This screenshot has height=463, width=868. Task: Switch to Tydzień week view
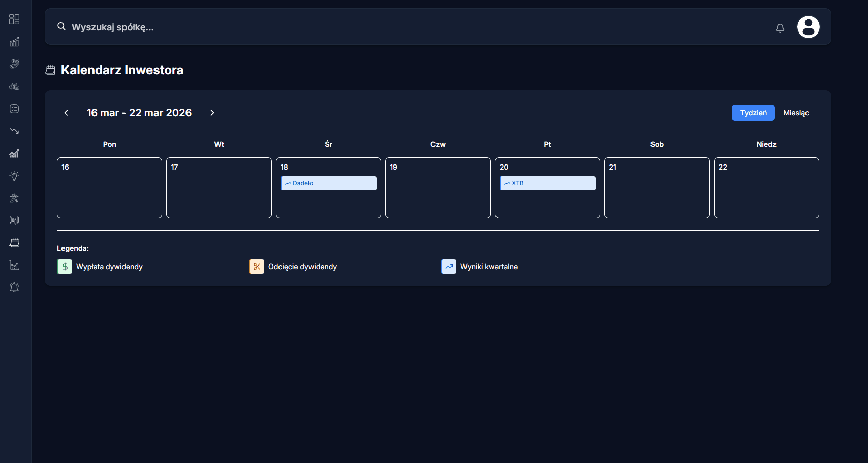coord(753,113)
